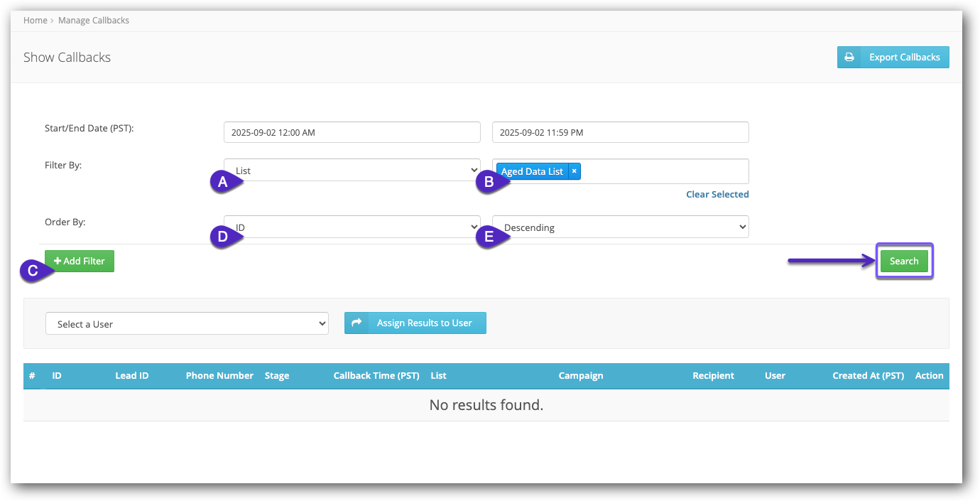Expand the Order By ID dropdown
Screen dimensions: 980x501
(x=352, y=227)
